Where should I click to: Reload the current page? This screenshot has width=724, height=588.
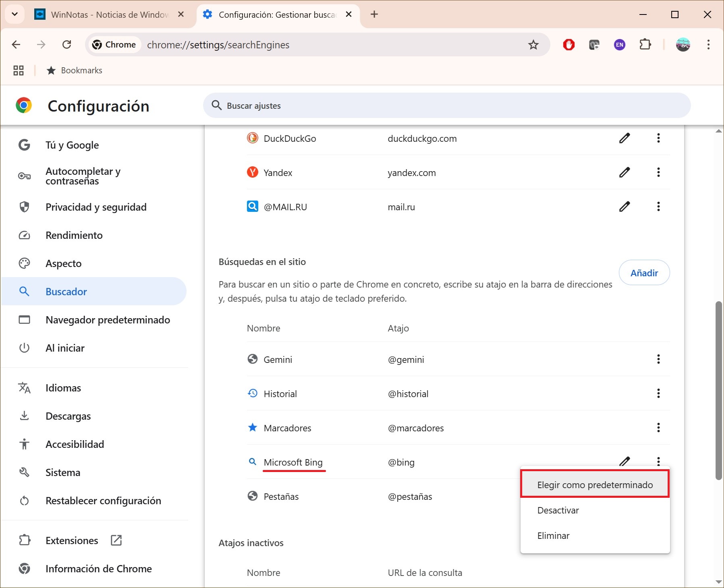tap(67, 44)
